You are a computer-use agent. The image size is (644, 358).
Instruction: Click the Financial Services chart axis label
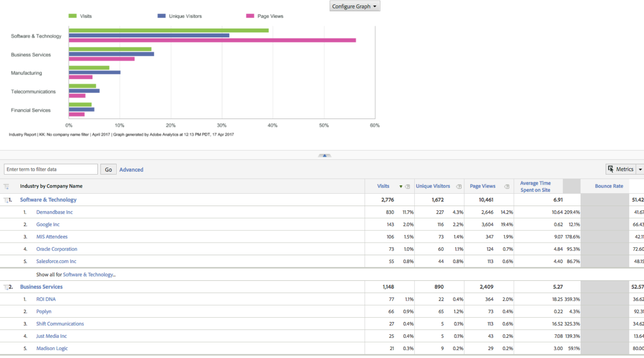31,110
